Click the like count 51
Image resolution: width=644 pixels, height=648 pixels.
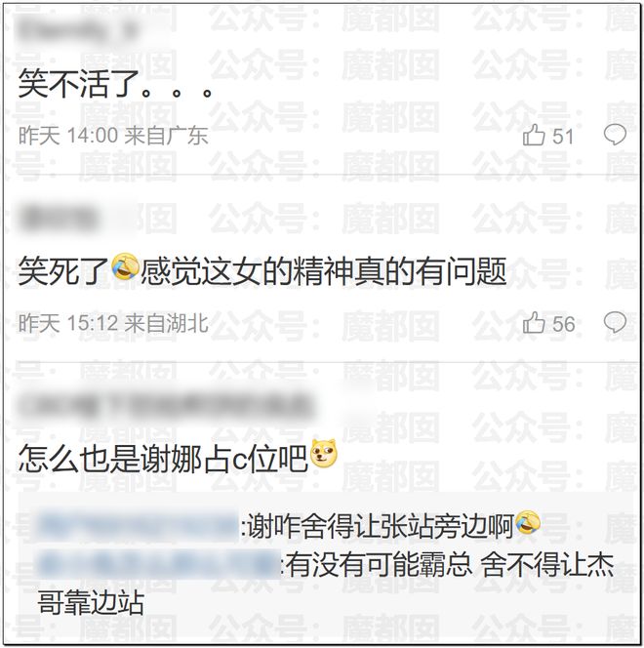pos(563,136)
